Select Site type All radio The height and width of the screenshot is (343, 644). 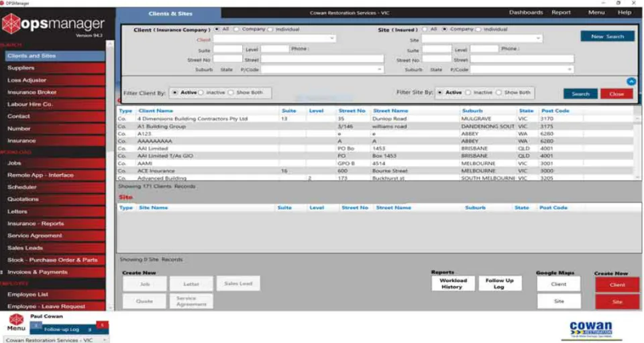425,29
